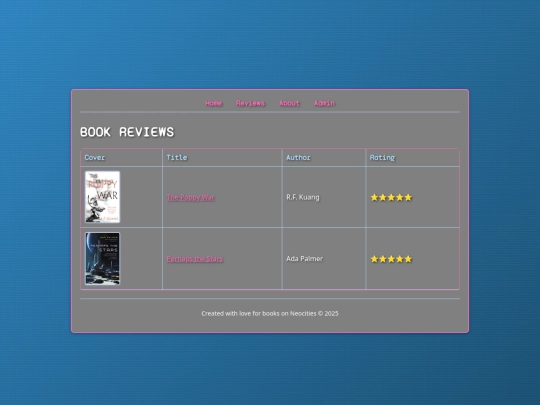Click the Author column header
This screenshot has width=540, height=405.
point(324,158)
